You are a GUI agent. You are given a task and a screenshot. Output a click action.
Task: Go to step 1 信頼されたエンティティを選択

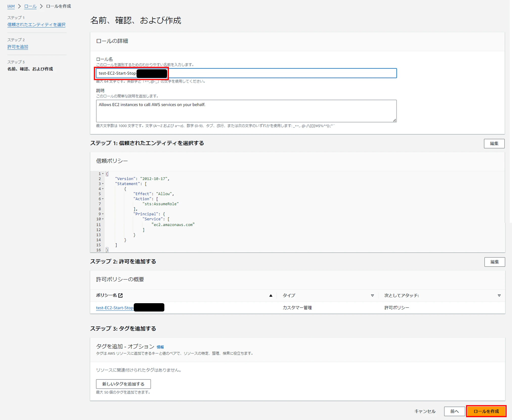(36, 25)
